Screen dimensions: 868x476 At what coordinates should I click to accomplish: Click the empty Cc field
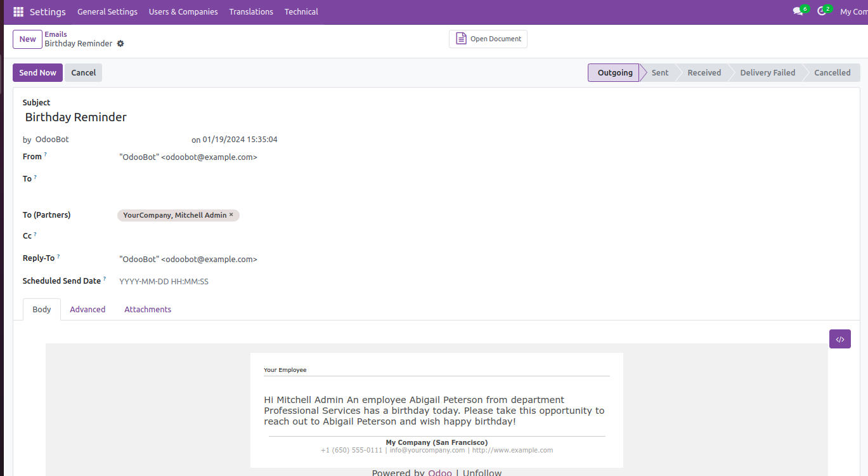[x=273, y=237]
